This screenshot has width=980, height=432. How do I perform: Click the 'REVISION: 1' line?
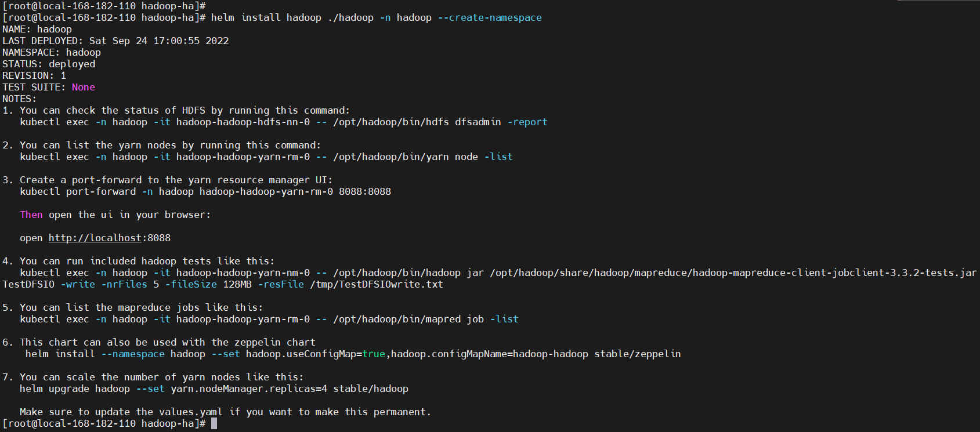point(34,75)
